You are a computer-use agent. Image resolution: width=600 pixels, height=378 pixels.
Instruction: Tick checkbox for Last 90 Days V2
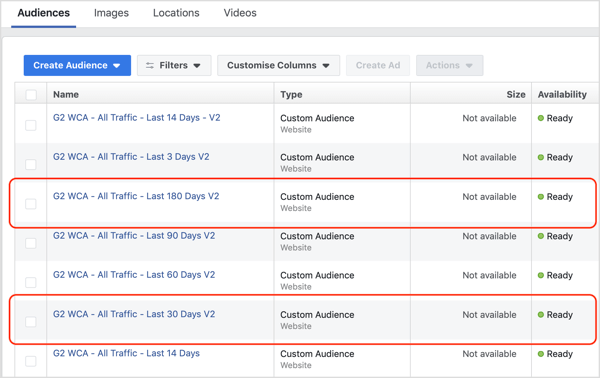click(31, 243)
